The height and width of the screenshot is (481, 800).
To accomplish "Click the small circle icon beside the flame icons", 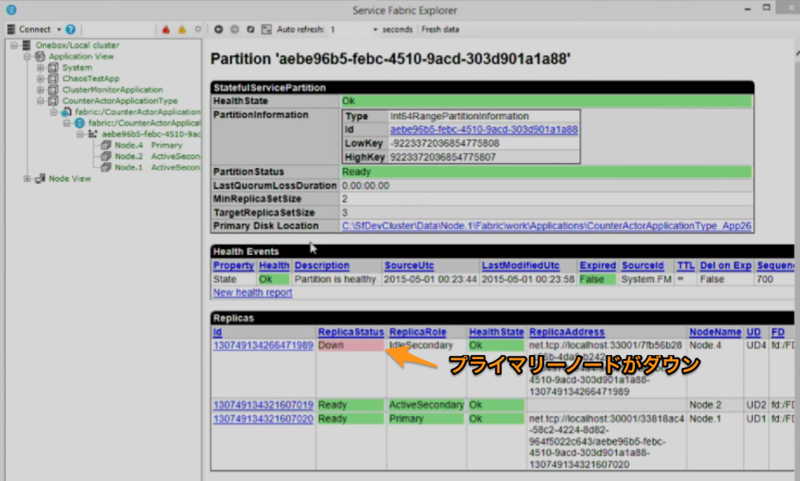I will 198,29.
